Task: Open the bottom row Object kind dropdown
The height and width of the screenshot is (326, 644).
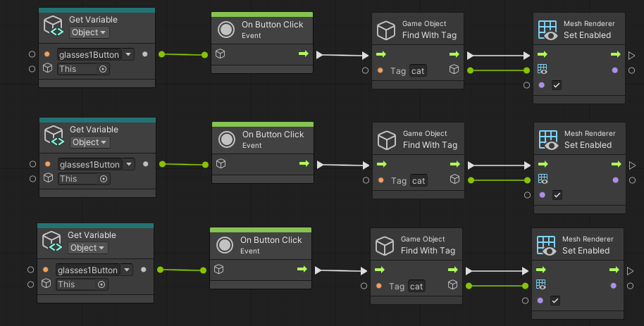Action: coord(87,248)
